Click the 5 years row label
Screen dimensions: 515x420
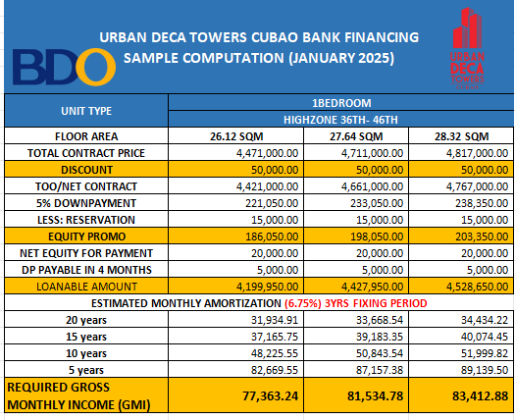tap(86, 370)
